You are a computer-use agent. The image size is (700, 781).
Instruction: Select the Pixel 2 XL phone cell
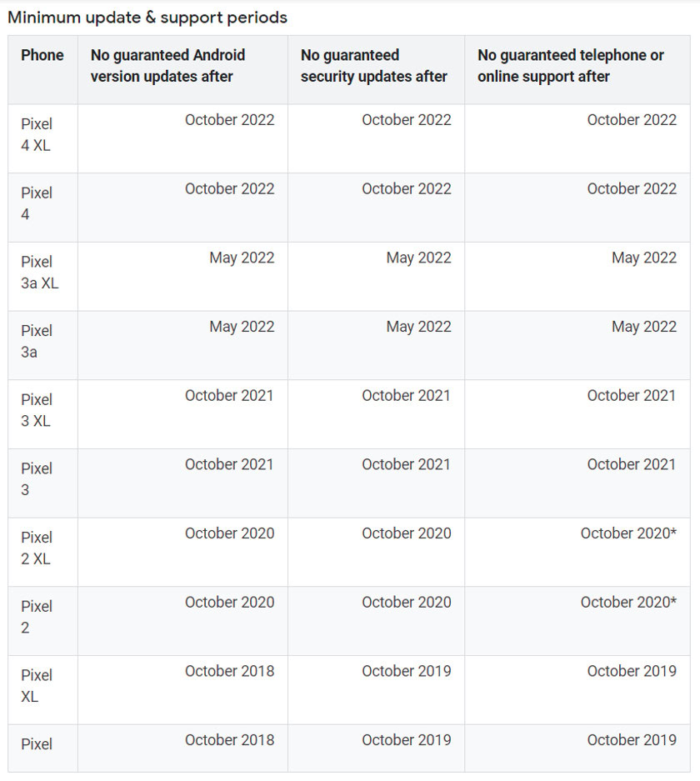[37, 548]
